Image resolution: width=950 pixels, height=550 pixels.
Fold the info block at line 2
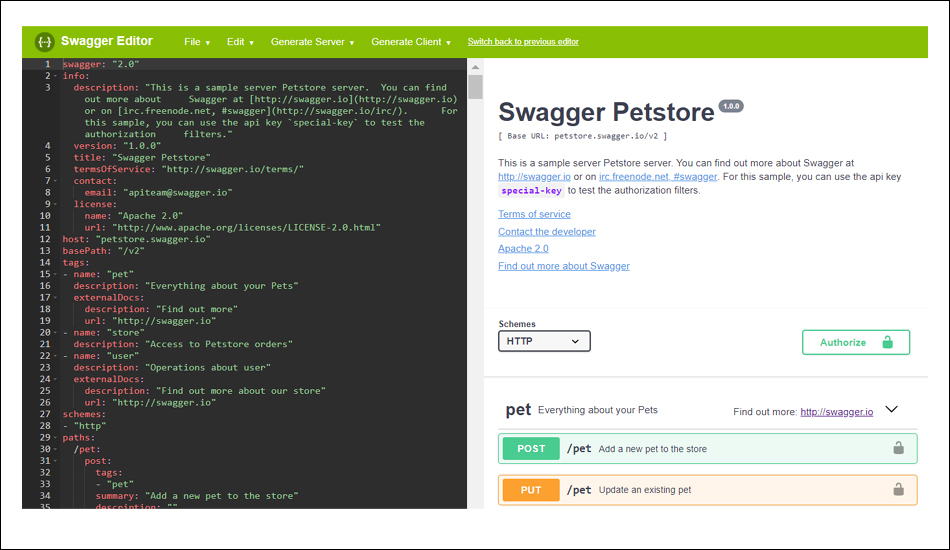[x=56, y=76]
